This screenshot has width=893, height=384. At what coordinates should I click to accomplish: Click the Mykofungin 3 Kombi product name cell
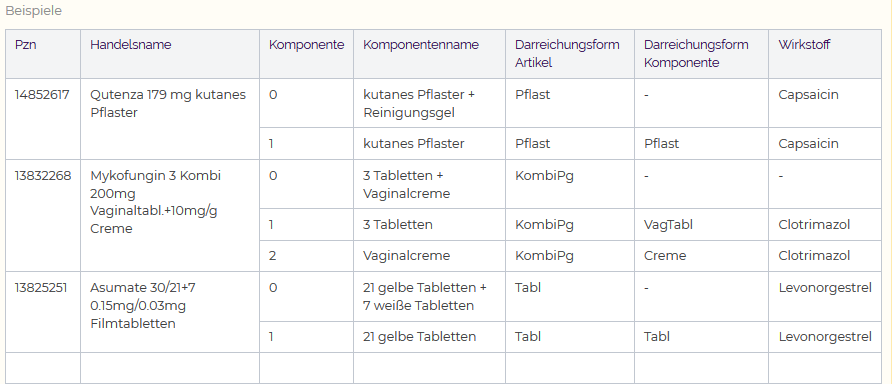point(170,215)
